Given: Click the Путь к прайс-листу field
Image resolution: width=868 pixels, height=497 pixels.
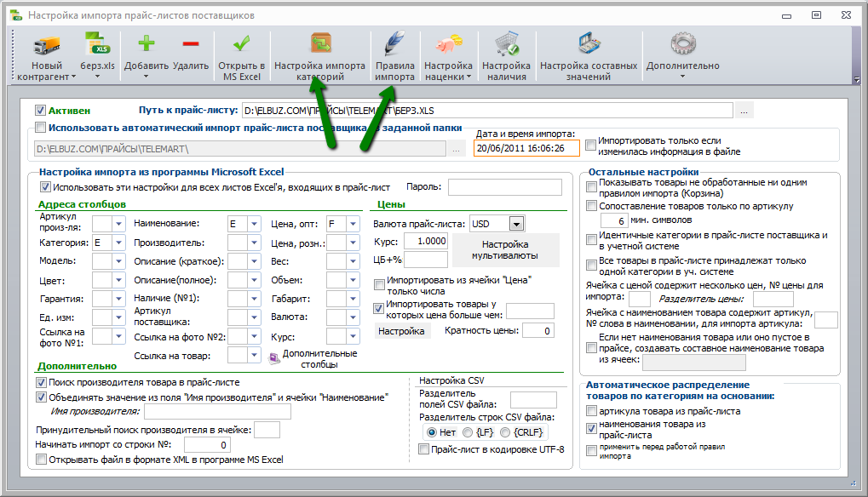Looking at the screenshot, I should click(487, 111).
